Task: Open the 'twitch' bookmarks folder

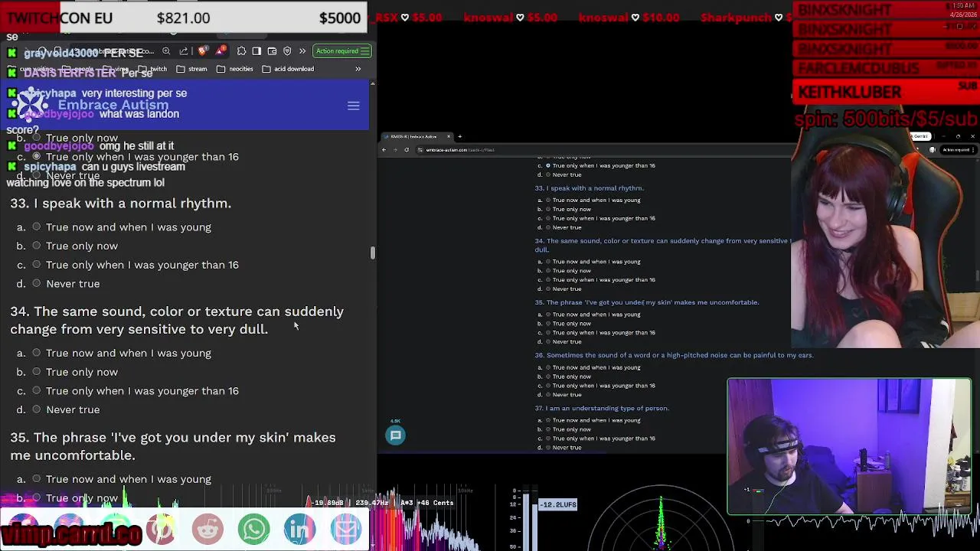Action: [152, 69]
